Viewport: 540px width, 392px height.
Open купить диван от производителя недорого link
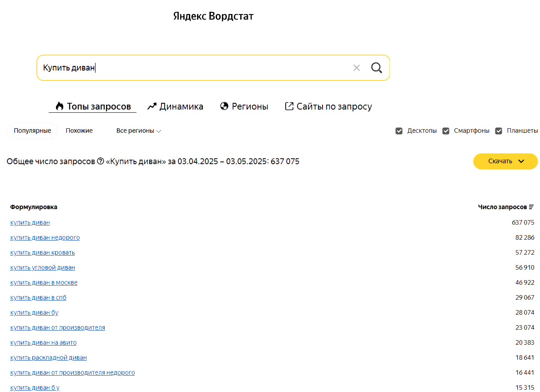72,372
